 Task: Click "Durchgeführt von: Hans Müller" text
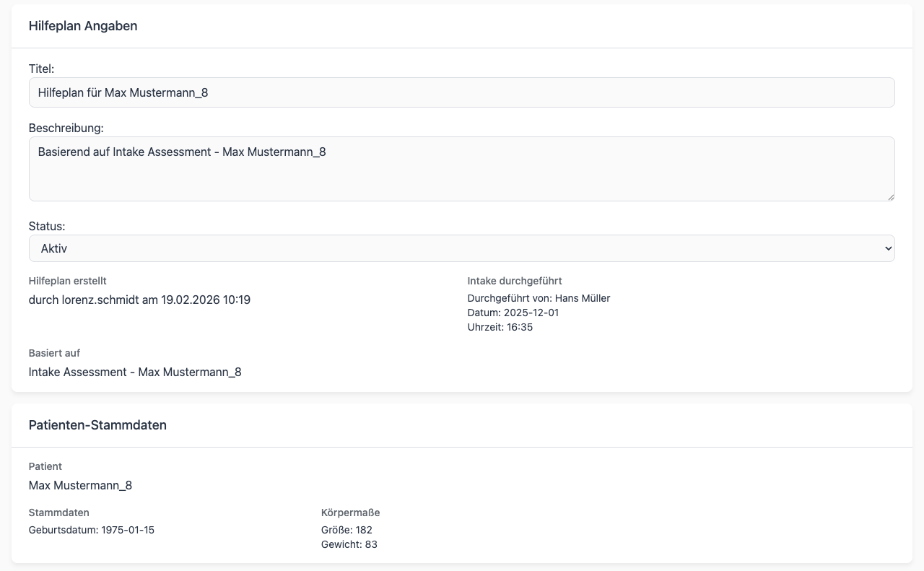[x=539, y=298]
